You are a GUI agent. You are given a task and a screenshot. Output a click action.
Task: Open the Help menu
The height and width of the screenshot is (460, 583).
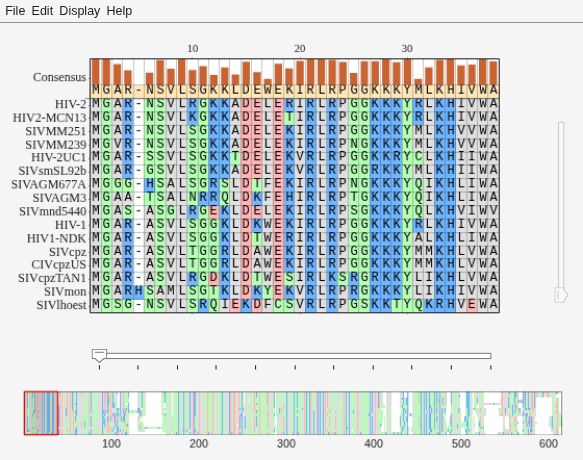pos(119,11)
